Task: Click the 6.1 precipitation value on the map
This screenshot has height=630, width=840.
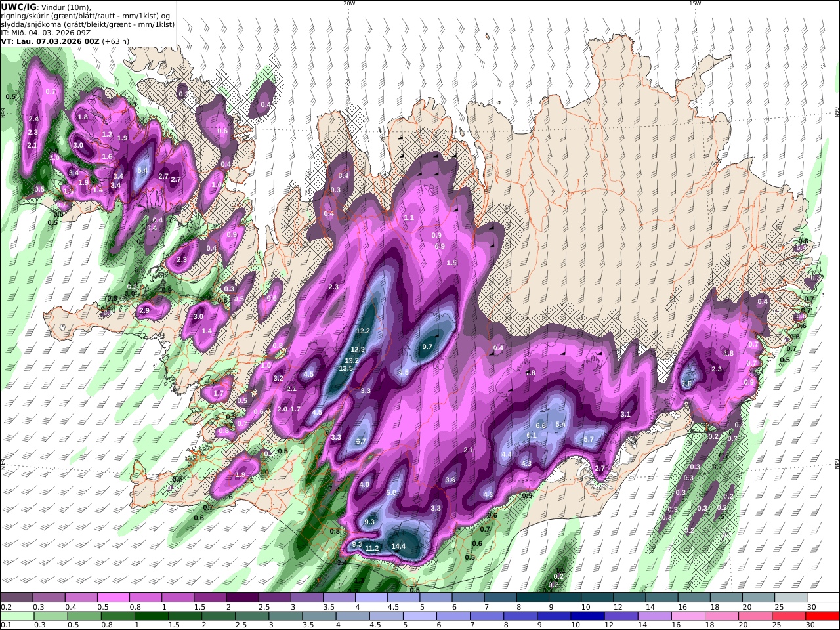Action: (x=532, y=435)
